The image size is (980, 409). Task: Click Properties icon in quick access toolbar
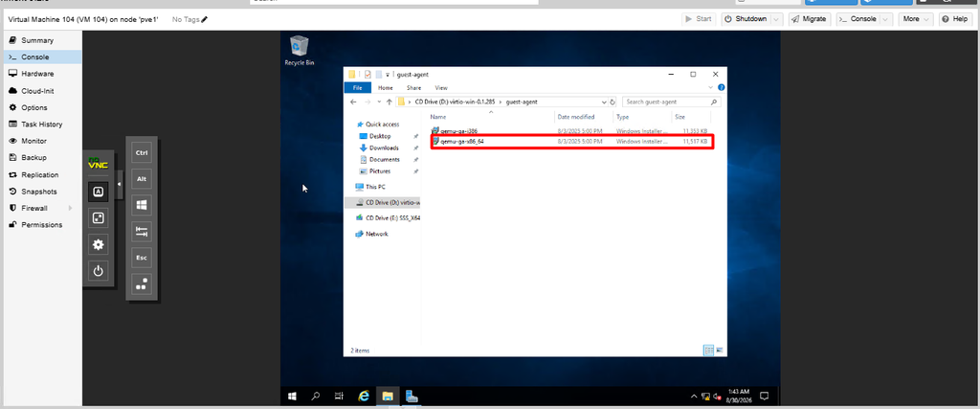pyautogui.click(x=367, y=74)
